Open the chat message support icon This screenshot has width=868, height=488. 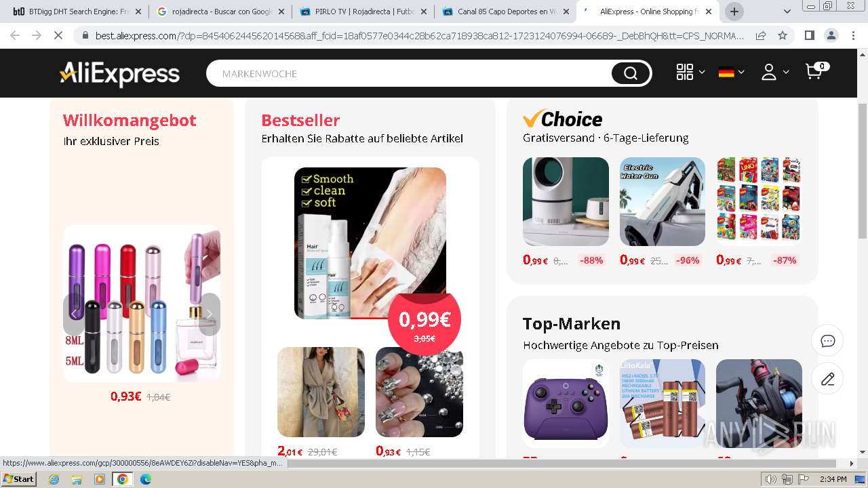point(827,341)
